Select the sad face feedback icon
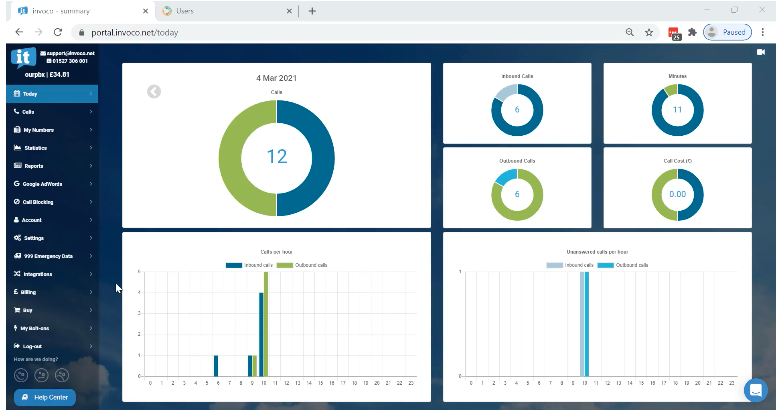The height and width of the screenshot is (410, 776). pyautogui.click(x=62, y=375)
